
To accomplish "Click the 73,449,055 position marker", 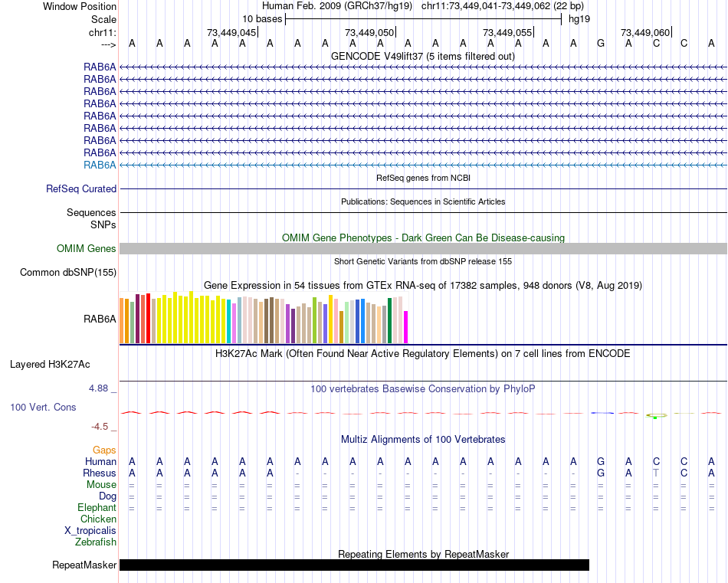I will (x=507, y=32).
